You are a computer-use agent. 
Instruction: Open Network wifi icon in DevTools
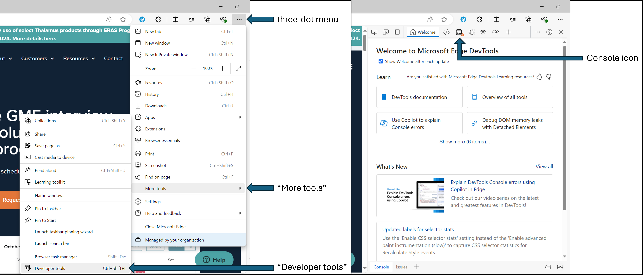tap(483, 32)
